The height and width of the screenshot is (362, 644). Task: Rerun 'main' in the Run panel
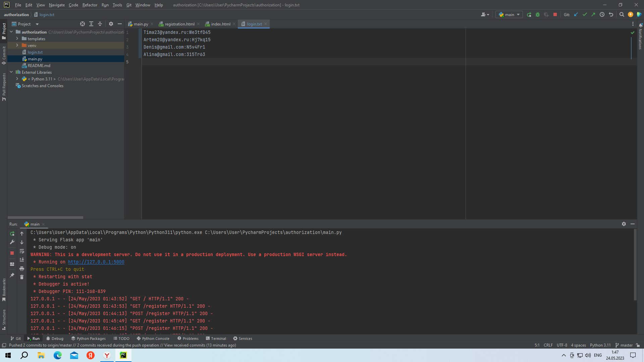12,234
